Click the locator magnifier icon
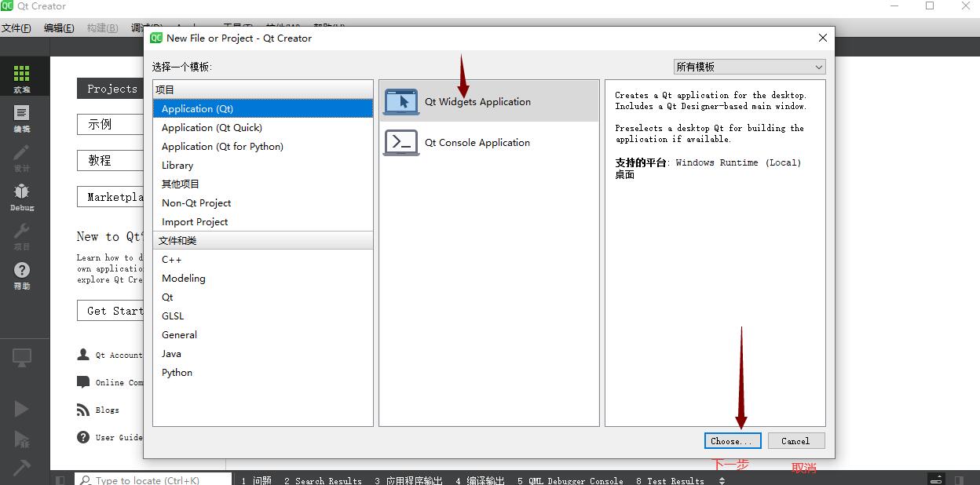This screenshot has width=980, height=485. point(84,480)
